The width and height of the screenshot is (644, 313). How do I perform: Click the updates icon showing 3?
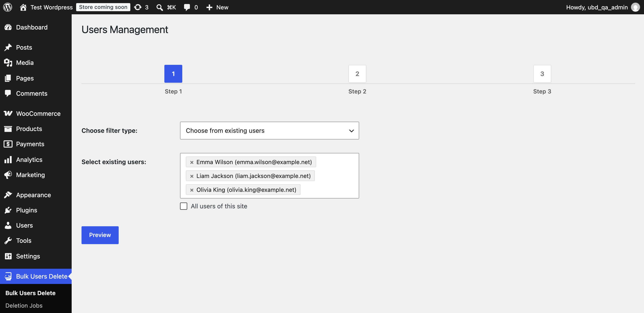click(x=138, y=7)
